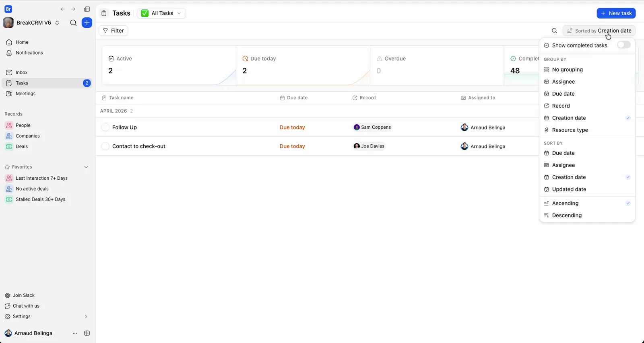This screenshot has height=343, width=644.
Task: Click the calendar icon beside navigation arrows
Action: [x=87, y=9]
